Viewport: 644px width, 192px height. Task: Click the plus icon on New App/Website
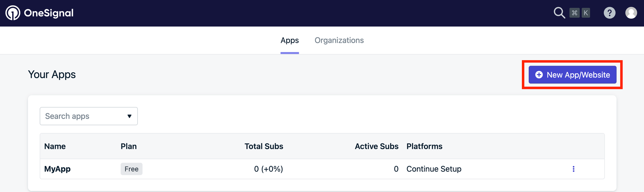[x=539, y=75]
